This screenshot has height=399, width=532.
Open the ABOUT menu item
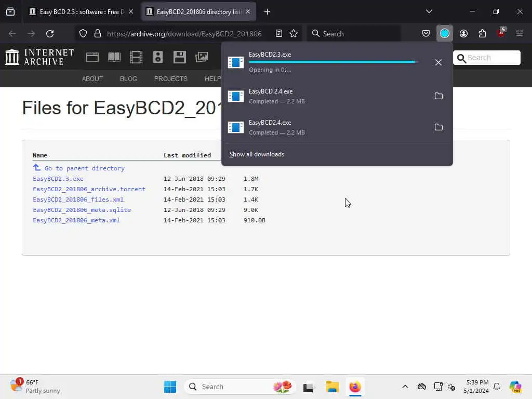pyautogui.click(x=92, y=79)
